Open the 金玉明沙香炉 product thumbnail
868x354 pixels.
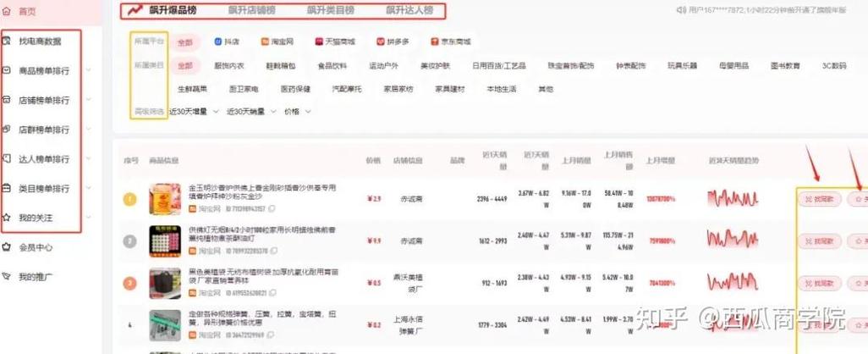point(165,199)
